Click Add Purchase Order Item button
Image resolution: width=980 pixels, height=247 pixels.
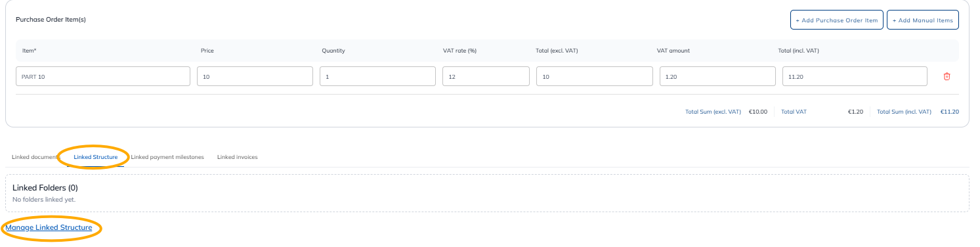pos(836,20)
